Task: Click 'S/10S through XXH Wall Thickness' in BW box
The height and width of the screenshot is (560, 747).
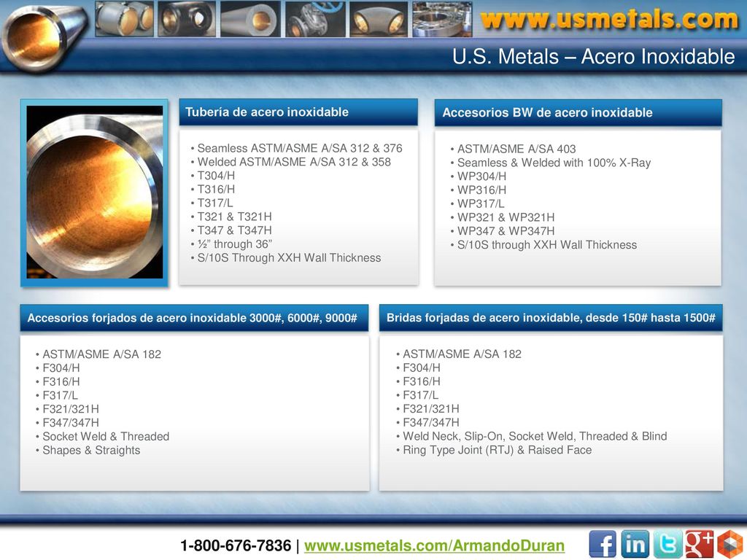Action: tap(547, 245)
